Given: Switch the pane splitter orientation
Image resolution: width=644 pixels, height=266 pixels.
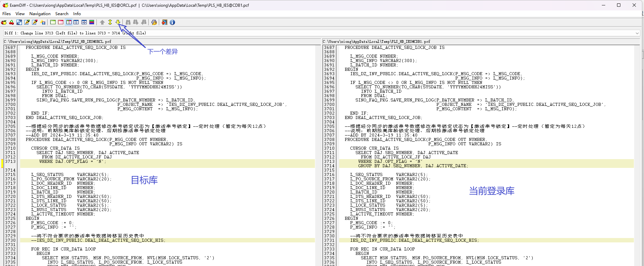Looking at the screenshot, I should click(76, 22).
